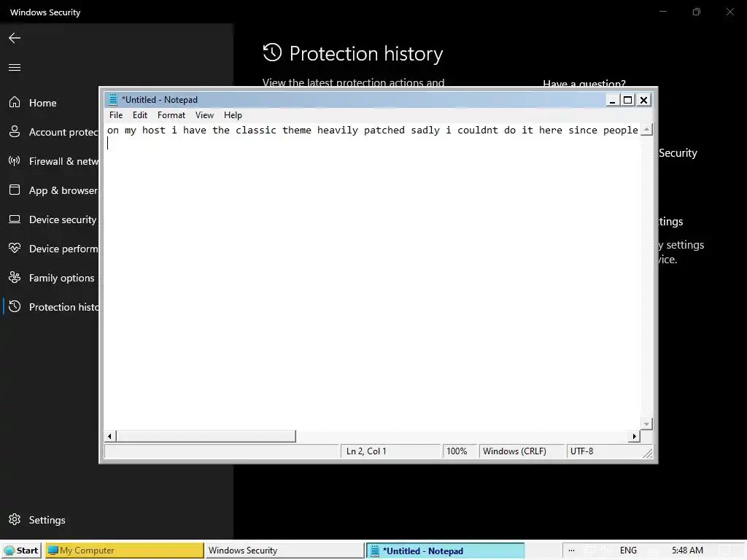Image resolution: width=747 pixels, height=560 pixels.
Task: Open Settings gear in Windows Security sidebar
Action: 15,519
